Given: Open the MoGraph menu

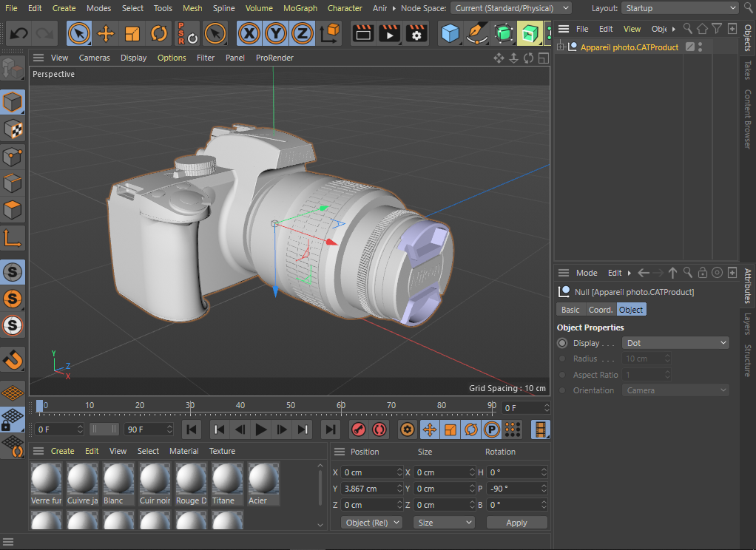Looking at the screenshot, I should click(x=300, y=8).
